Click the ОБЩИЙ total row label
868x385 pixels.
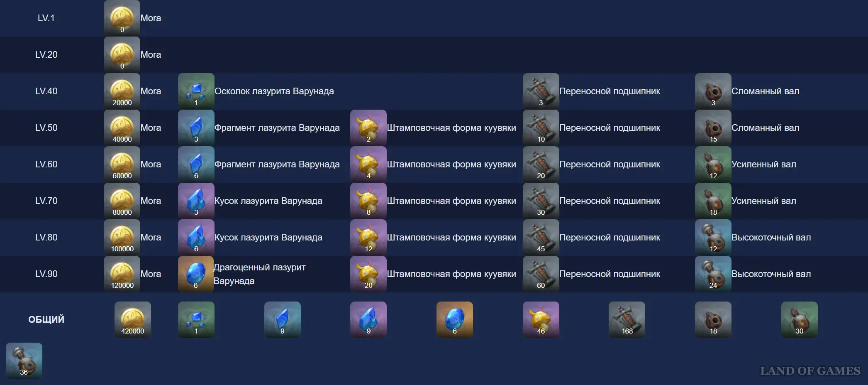pos(46,319)
